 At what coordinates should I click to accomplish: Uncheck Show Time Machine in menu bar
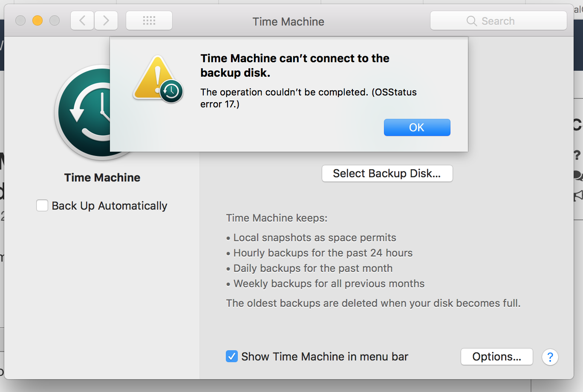(231, 356)
